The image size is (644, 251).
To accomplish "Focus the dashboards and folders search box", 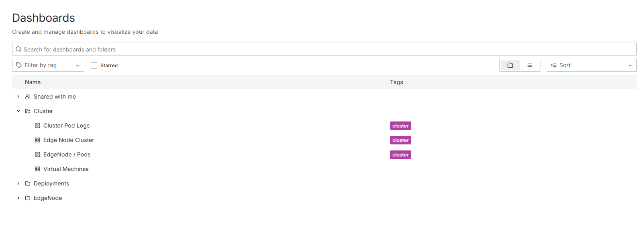I will (324, 49).
